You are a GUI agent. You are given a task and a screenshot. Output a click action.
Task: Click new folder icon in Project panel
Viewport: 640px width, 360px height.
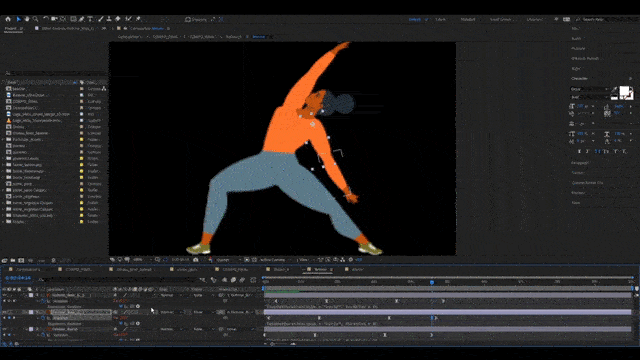pos(13,260)
